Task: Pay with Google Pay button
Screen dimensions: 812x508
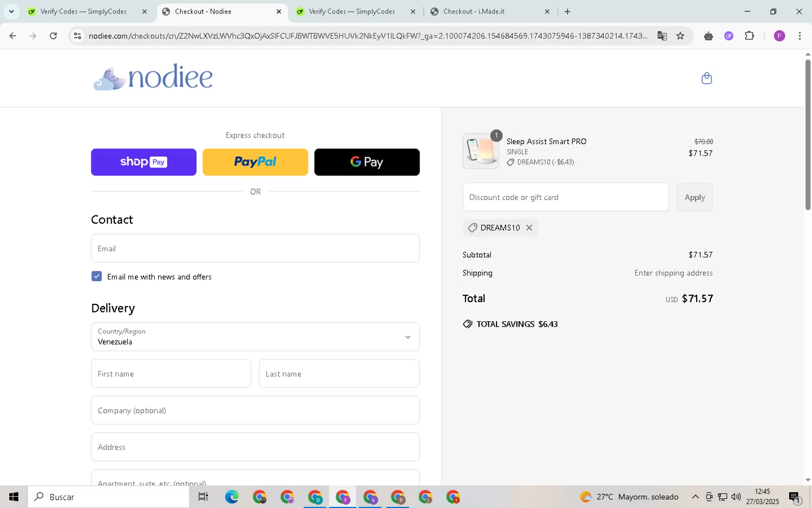Action: click(366, 162)
